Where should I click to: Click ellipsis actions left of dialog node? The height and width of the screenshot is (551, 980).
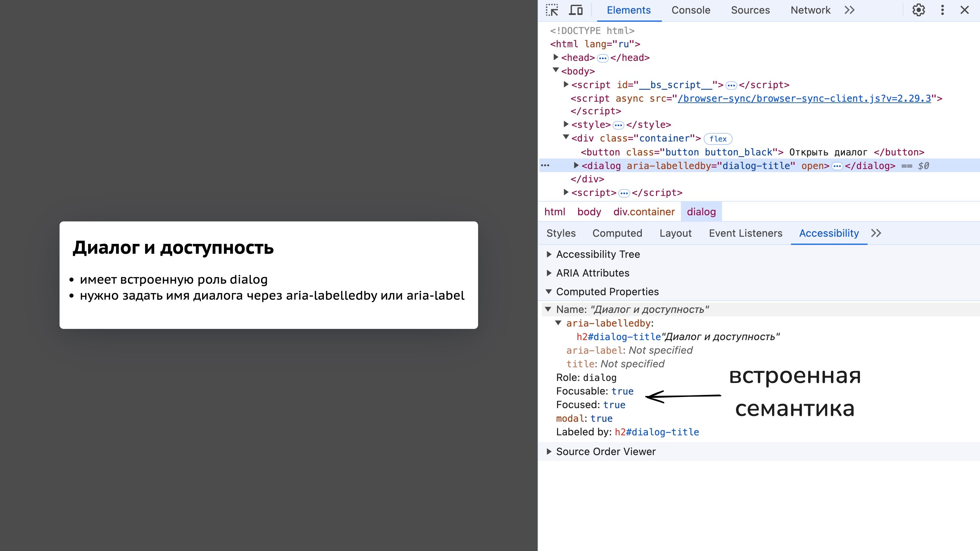(545, 166)
